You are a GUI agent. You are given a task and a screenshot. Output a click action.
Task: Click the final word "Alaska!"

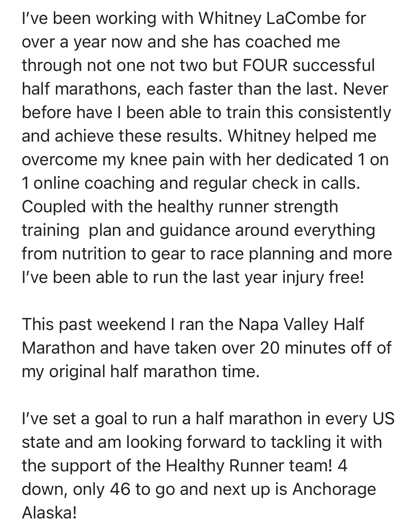tap(49, 513)
